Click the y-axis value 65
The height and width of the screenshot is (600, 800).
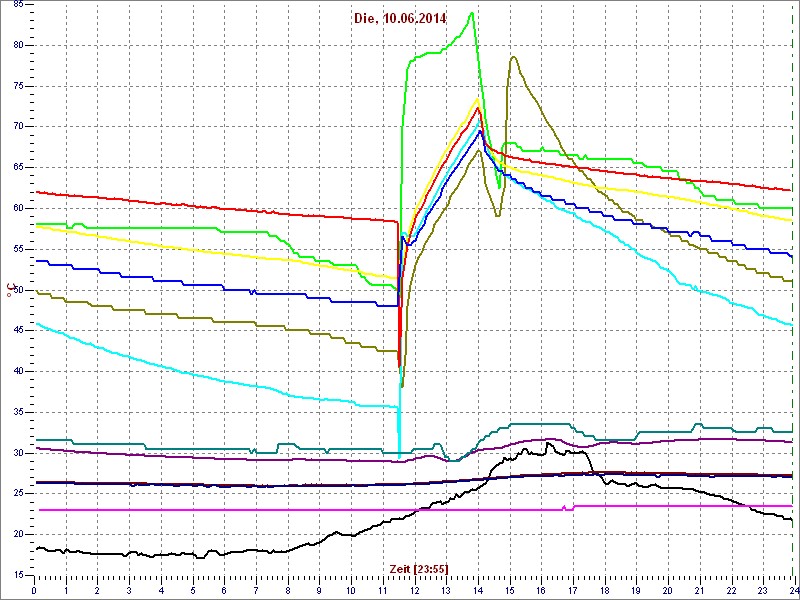[16, 168]
